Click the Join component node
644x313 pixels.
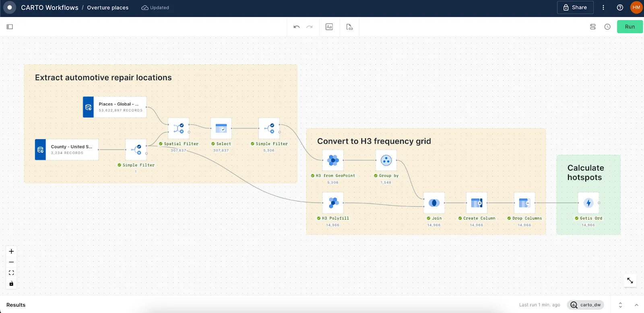click(434, 203)
